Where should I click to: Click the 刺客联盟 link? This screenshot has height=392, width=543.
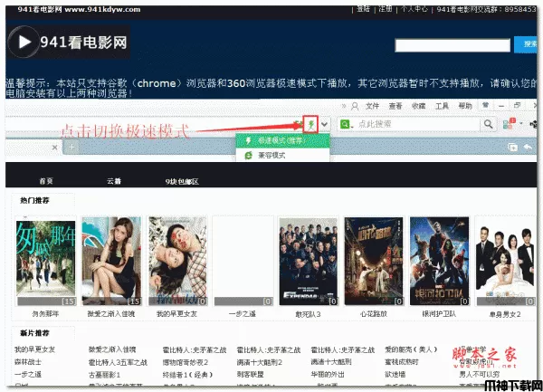pyautogui.click(x=251, y=374)
